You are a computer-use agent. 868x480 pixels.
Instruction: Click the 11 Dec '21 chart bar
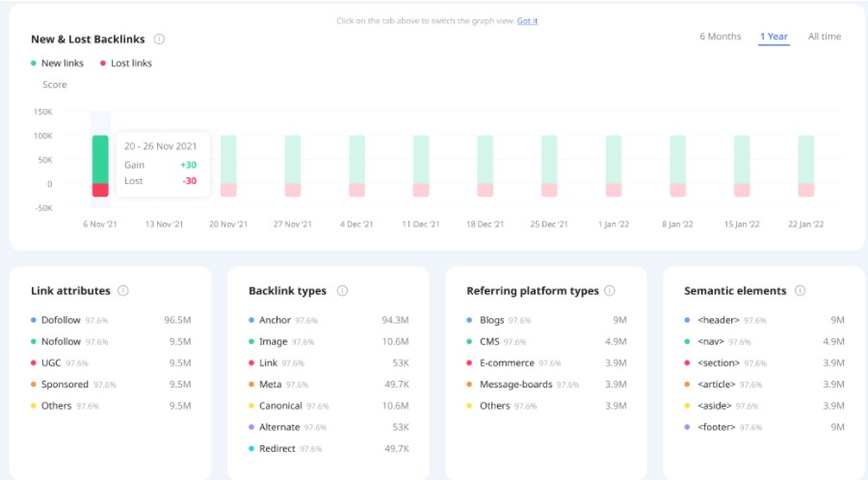pos(421,166)
